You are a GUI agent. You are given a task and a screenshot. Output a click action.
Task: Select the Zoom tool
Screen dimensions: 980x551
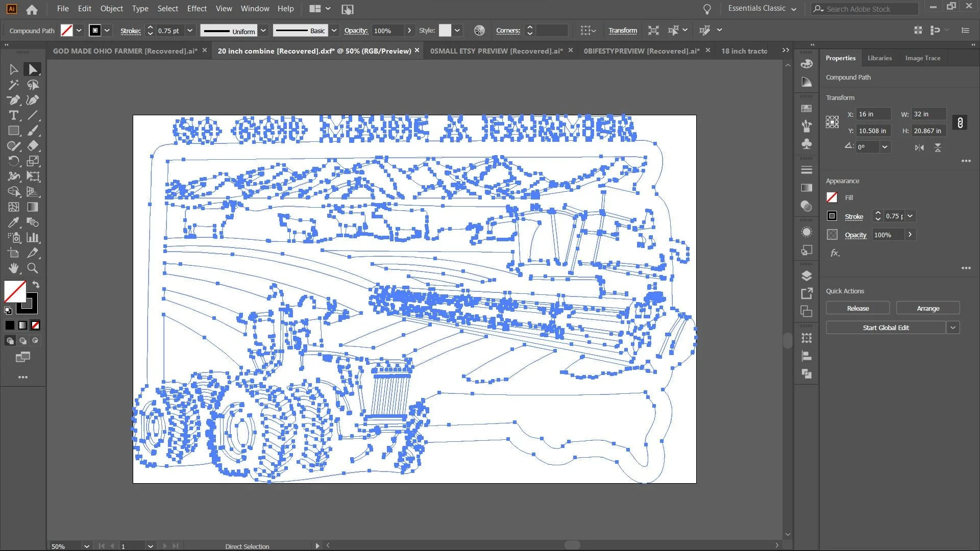[33, 268]
